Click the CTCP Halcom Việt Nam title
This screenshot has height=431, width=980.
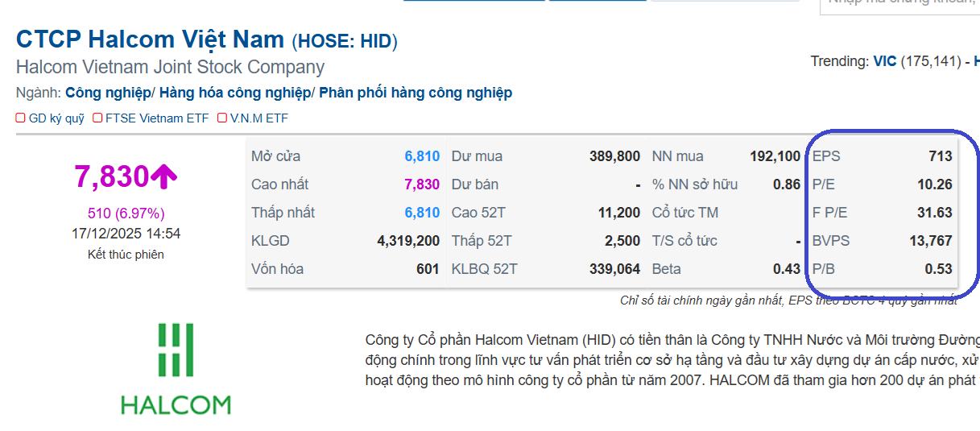coord(151,39)
